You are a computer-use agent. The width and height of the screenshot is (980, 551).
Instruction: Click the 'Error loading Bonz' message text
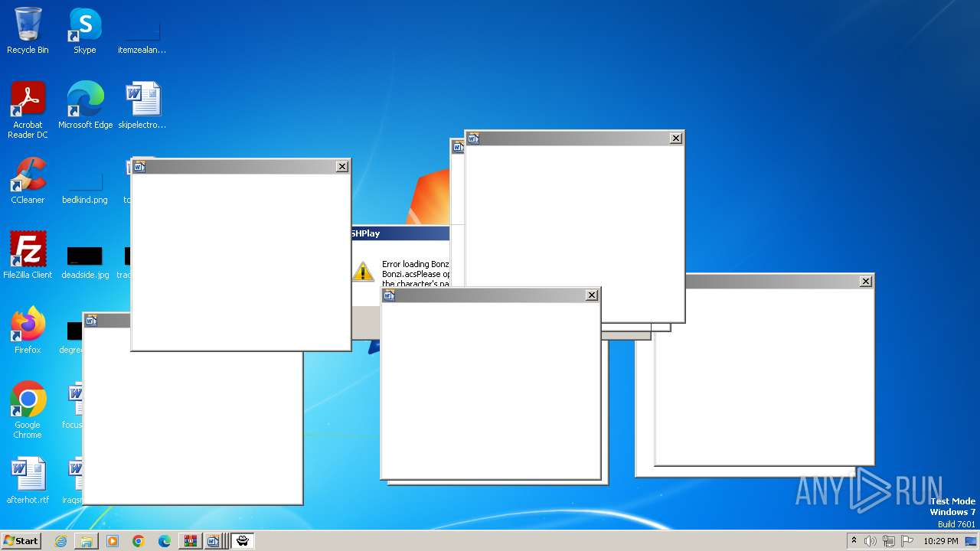415,264
